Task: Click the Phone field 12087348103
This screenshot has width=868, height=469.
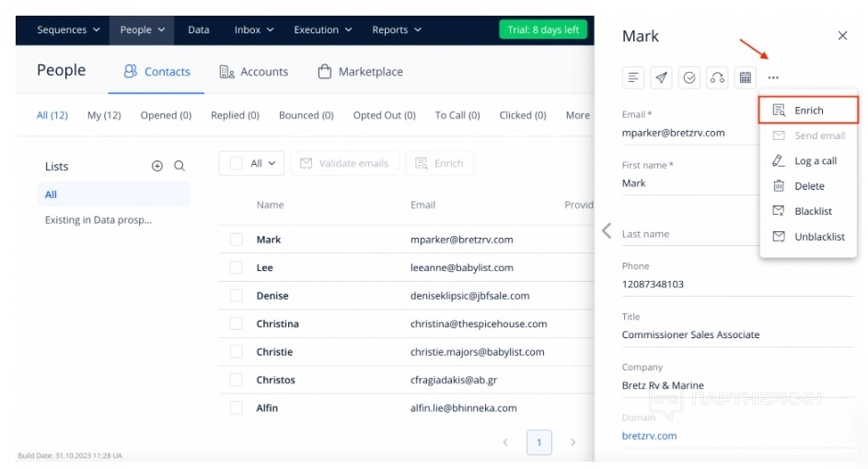Action: (x=737, y=285)
